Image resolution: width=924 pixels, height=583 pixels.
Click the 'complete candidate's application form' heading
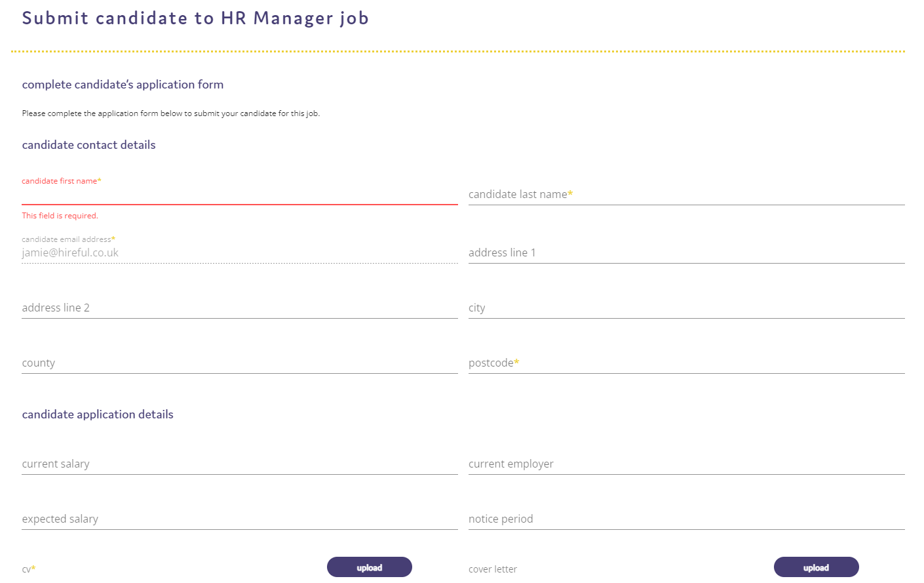pos(123,85)
